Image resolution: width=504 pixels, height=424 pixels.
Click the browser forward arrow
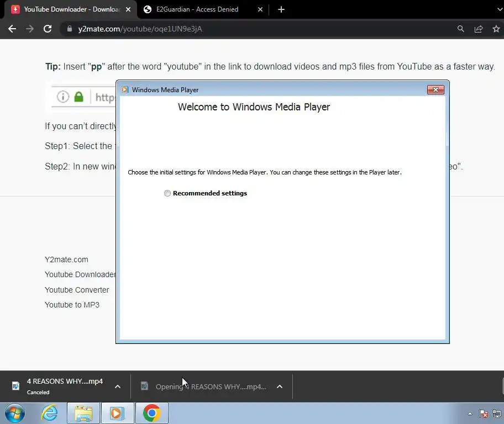pyautogui.click(x=30, y=29)
